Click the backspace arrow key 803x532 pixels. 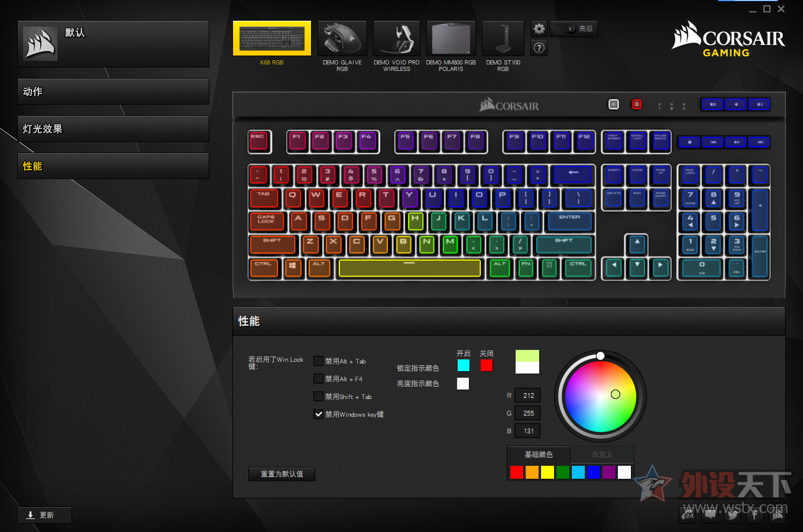pos(573,174)
